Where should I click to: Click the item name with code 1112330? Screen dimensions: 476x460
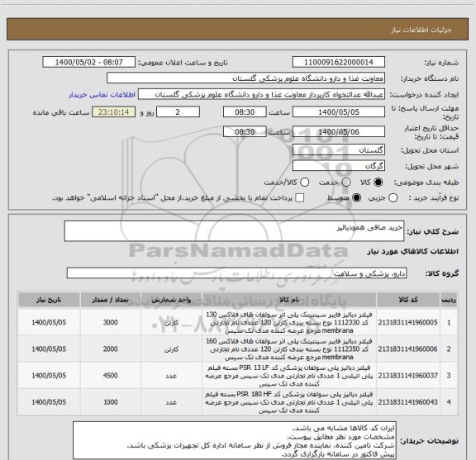click(x=289, y=323)
